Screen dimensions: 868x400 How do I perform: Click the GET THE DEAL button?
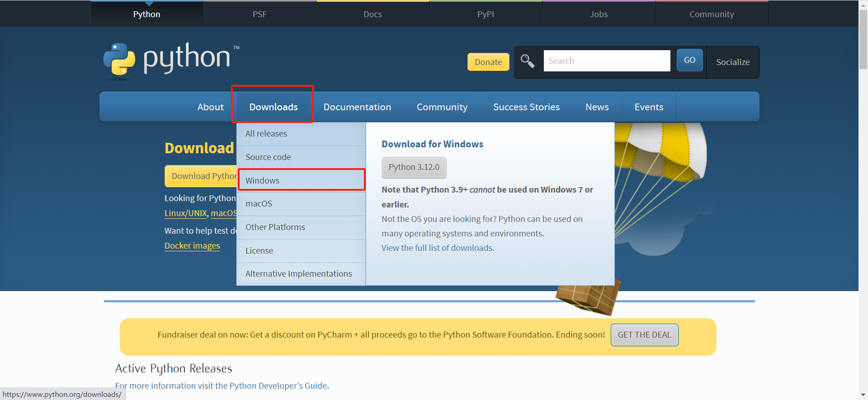click(645, 335)
